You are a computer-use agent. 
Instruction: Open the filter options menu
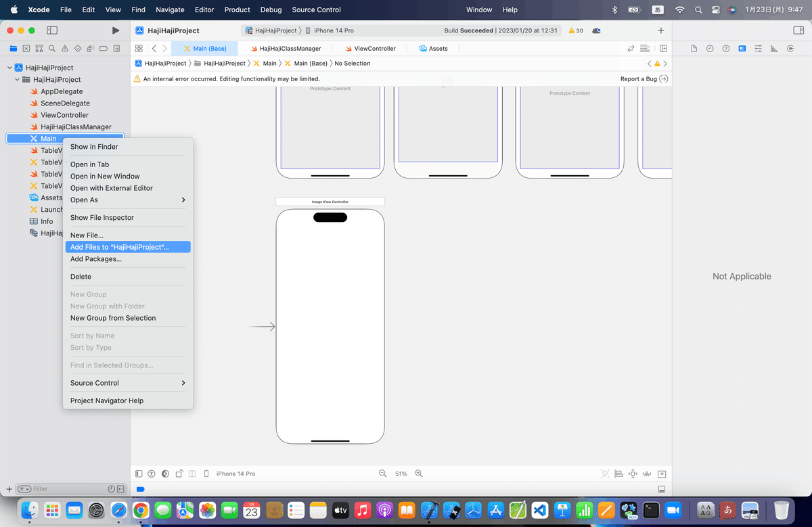(x=24, y=488)
